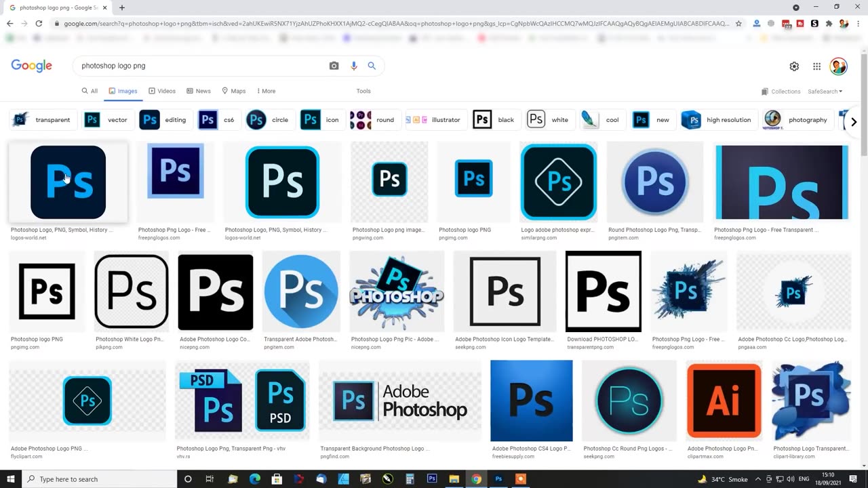Open the Round Photoshop Logo thumbnail
Image resolution: width=868 pixels, height=488 pixels.
pos(655,182)
